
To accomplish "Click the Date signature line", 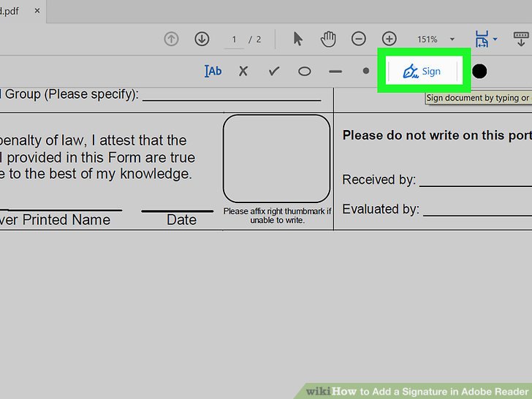I will coord(178,211).
